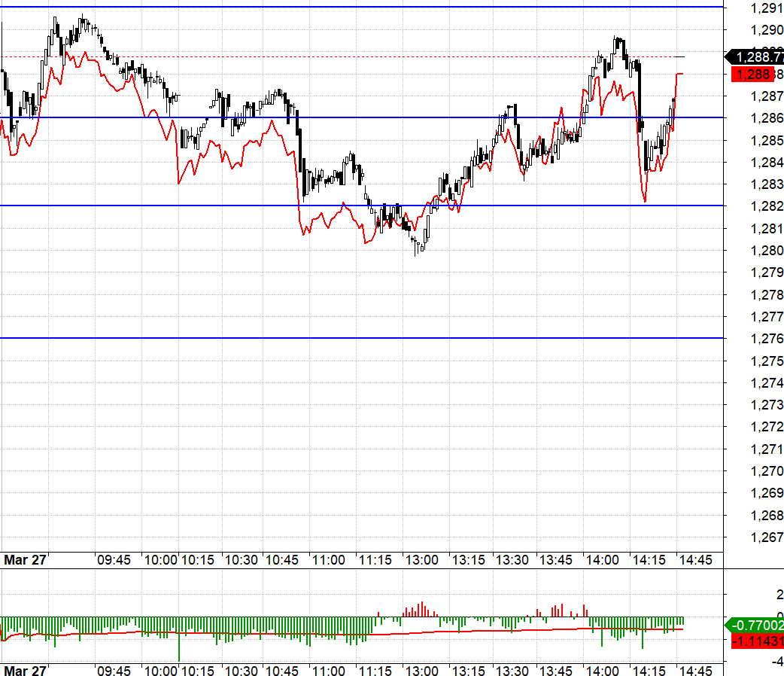Click the 1,274 label on the price scale
The height and width of the screenshot is (676, 784).
[x=767, y=383]
